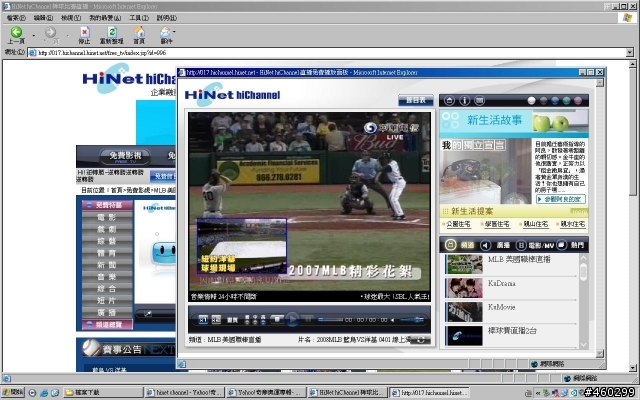Image resolution: width=640 pixels, height=400 pixels.
Task: Switch to the 電影/MV tab
Action: pyautogui.click(x=535, y=245)
